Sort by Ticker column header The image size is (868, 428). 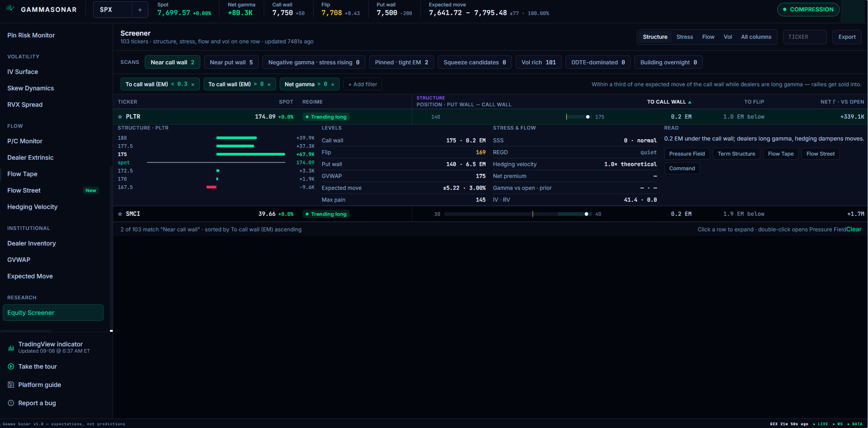(x=127, y=102)
